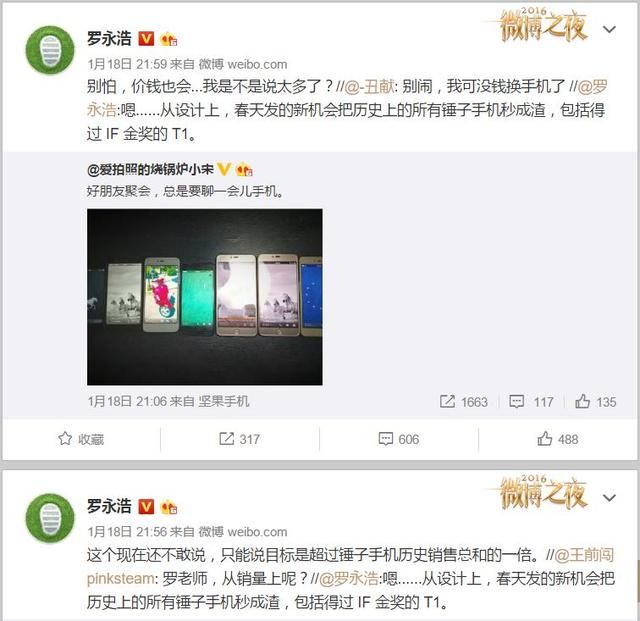Click 罗永浩 avatar in the second post
The image size is (640, 621).
[x=50, y=518]
